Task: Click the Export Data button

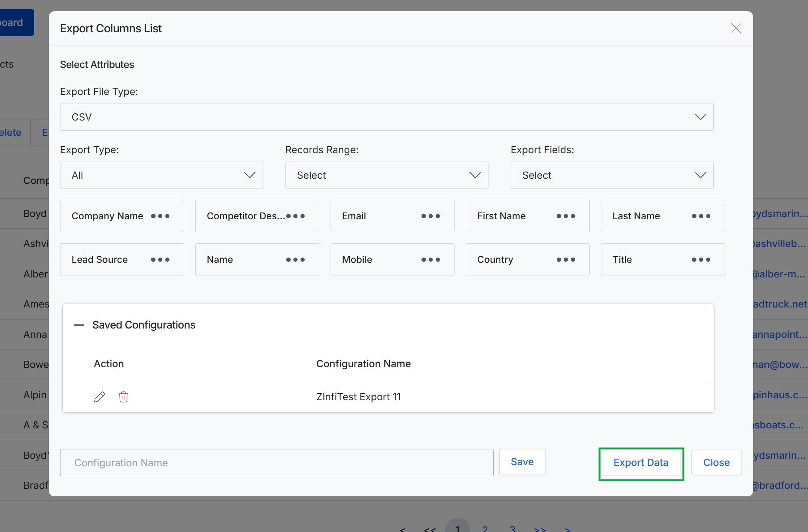Action: click(641, 463)
